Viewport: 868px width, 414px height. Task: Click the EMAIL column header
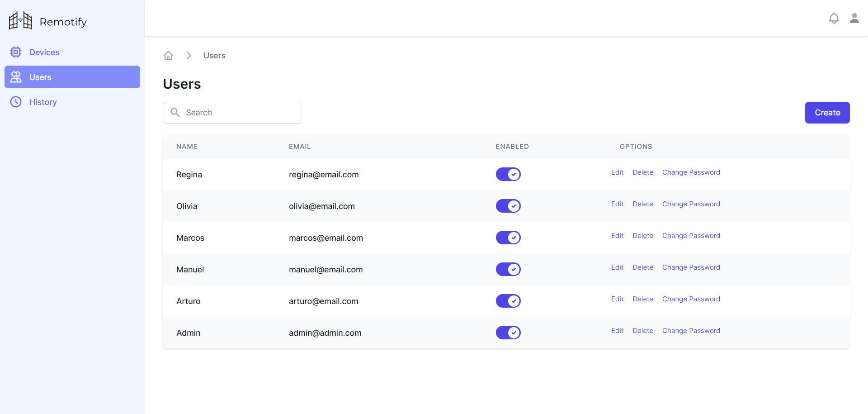click(300, 147)
